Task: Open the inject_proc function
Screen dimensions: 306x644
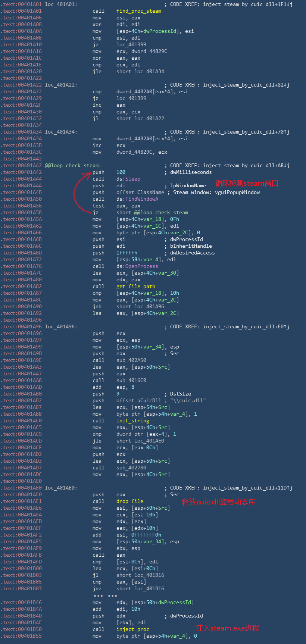Action: pos(133,629)
